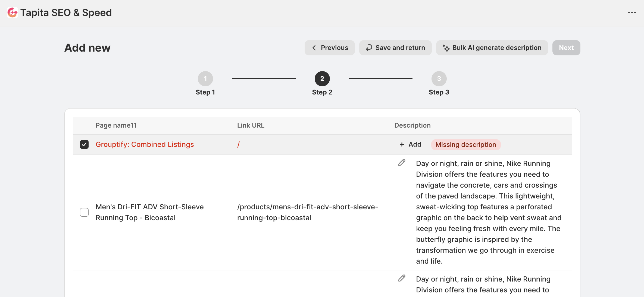Click the Link URL column header
Image resolution: width=644 pixels, height=297 pixels.
tap(251, 125)
